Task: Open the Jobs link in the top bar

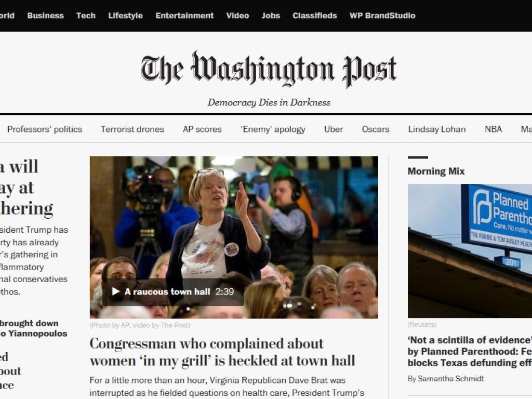Action: [x=271, y=16]
